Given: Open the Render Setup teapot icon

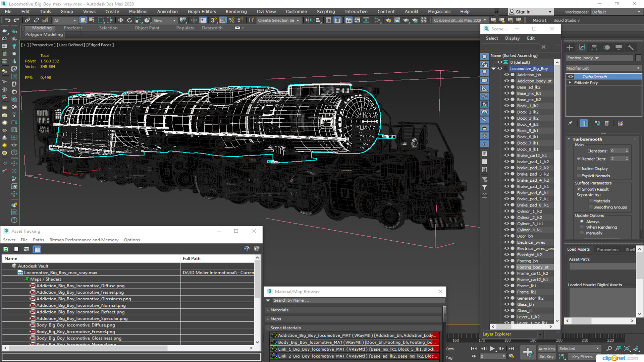Looking at the screenshot, I should tap(388, 20).
